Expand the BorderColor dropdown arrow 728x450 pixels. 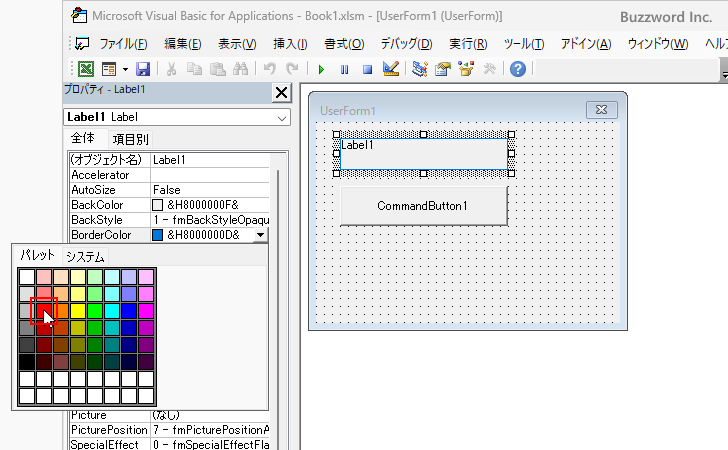[260, 235]
